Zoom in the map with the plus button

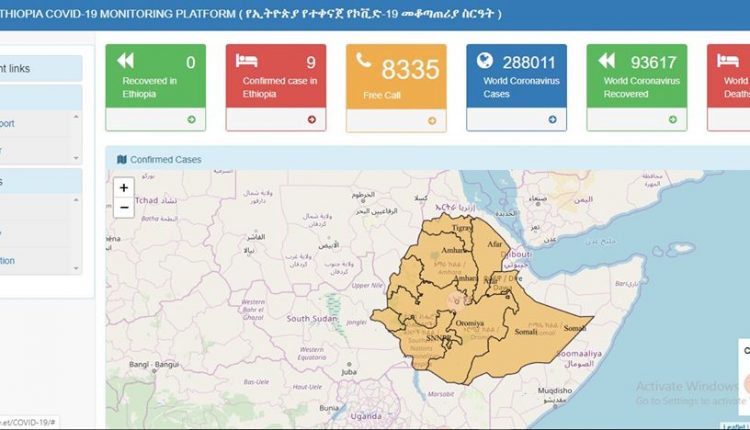124,187
